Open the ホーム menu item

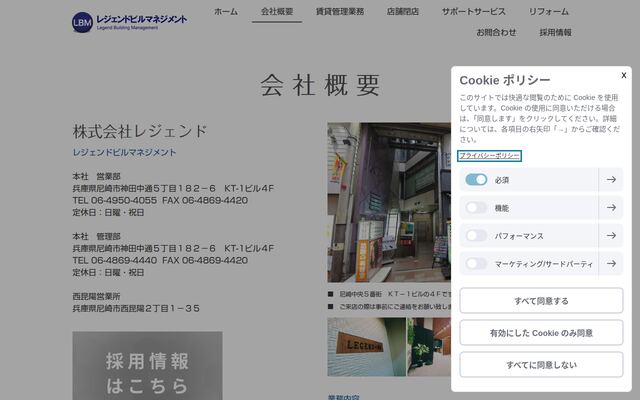coord(226,11)
